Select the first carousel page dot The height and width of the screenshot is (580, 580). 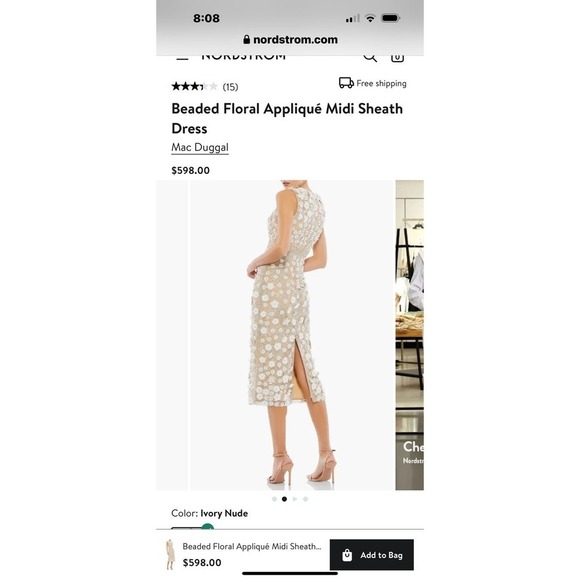[274, 499]
